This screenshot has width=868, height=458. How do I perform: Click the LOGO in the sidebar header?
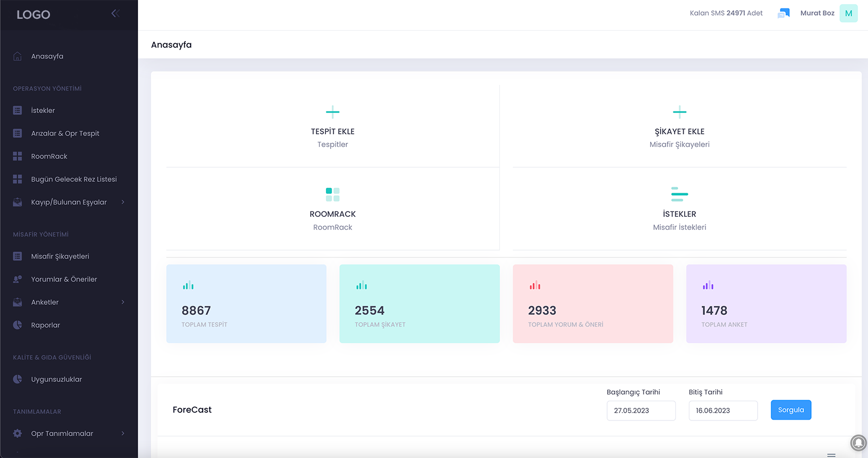point(33,15)
